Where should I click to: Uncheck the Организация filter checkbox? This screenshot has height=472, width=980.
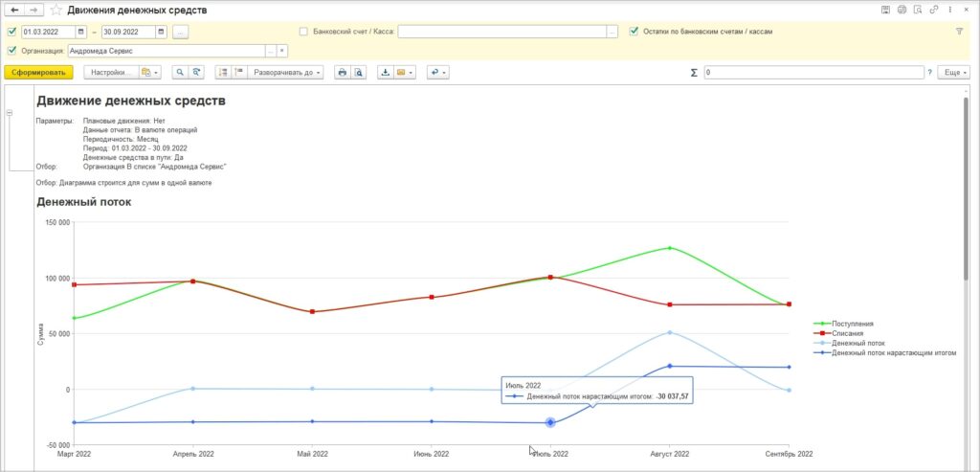tap(11, 51)
